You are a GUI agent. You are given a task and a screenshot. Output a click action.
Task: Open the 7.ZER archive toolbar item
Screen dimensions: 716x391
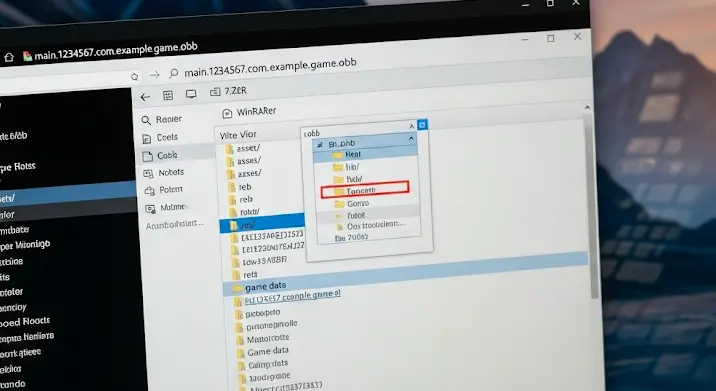(x=228, y=91)
